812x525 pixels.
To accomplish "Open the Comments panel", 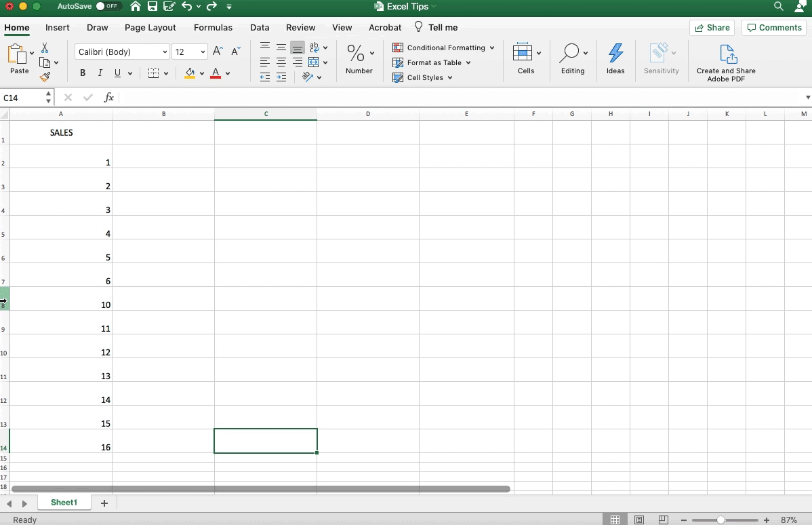I will coord(774,28).
